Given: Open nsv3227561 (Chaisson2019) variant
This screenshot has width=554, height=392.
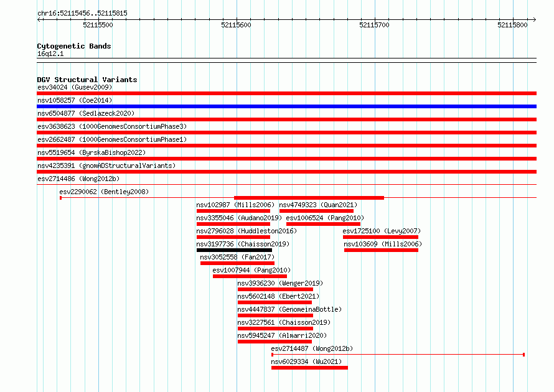Looking at the screenshot, I should [284, 322].
